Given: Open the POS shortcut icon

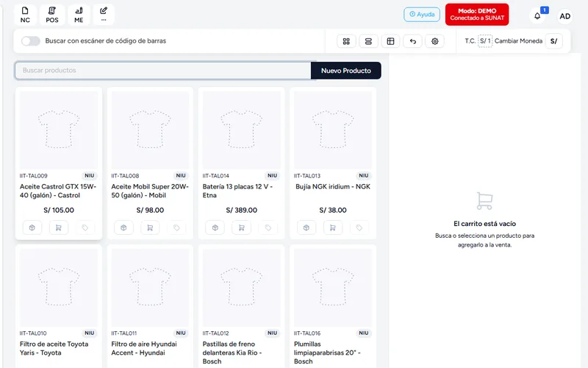Looking at the screenshot, I should [x=52, y=15].
